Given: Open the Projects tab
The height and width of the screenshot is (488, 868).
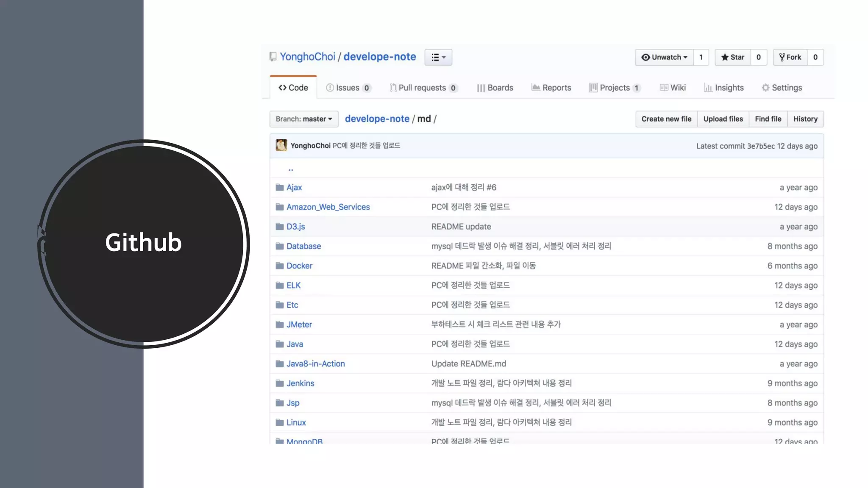Looking at the screenshot, I should pos(615,88).
